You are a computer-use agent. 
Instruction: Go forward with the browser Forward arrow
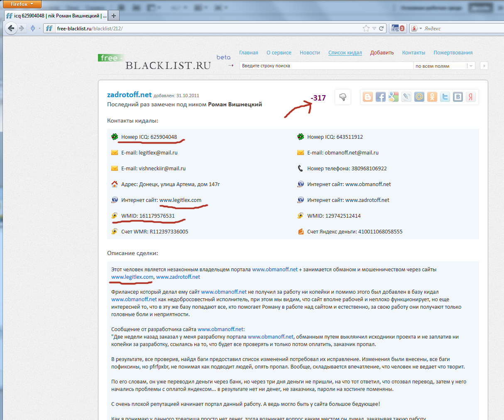point(22,28)
